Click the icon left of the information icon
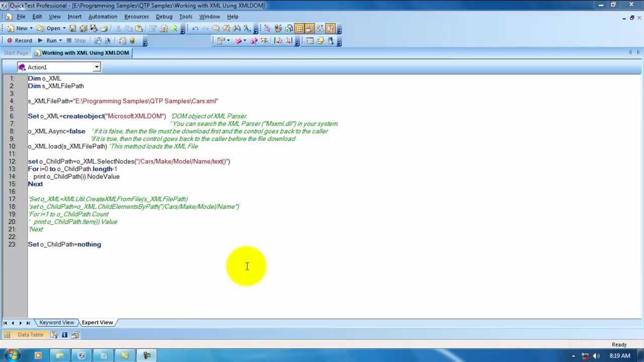The height and width of the screenshot is (362, 644). tap(54, 335)
